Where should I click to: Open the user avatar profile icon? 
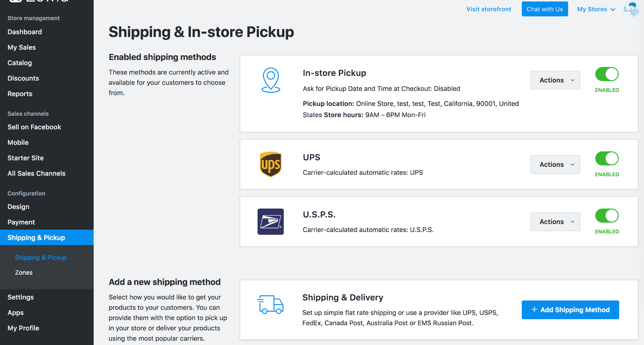click(x=631, y=9)
